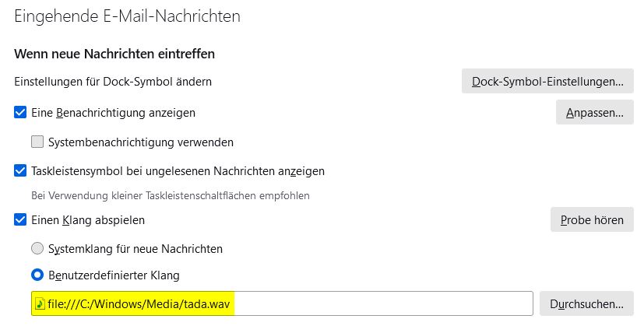Image resolution: width=644 pixels, height=326 pixels.
Task: Click the Systembenachrichtigung verwenden label text
Action: click(x=140, y=142)
